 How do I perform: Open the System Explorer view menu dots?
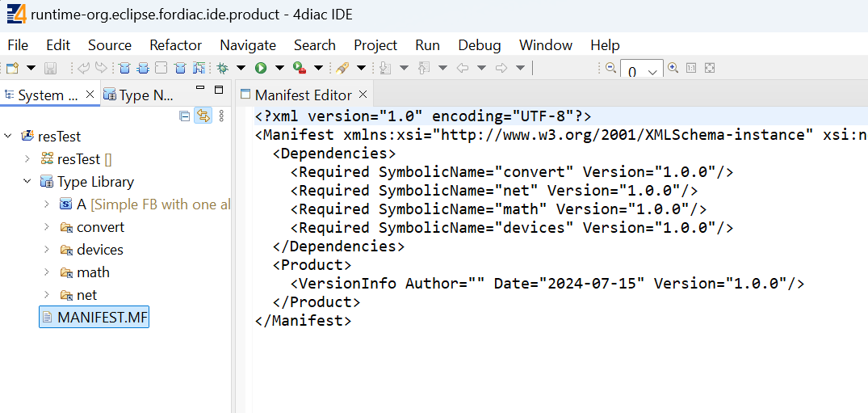221,116
